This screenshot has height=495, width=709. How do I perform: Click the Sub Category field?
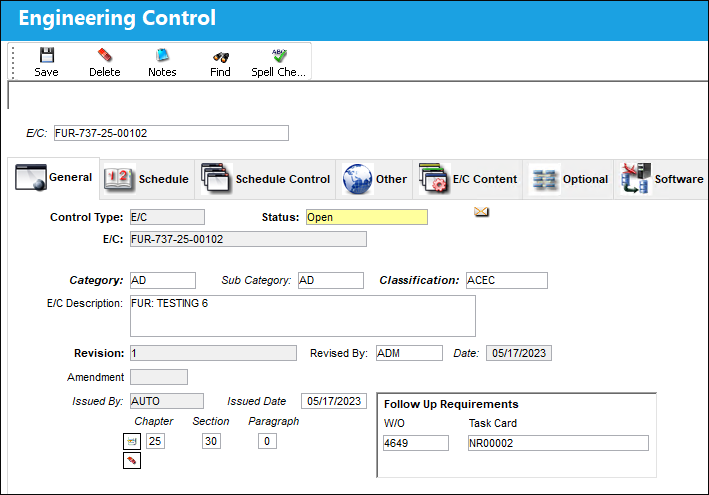(x=331, y=280)
